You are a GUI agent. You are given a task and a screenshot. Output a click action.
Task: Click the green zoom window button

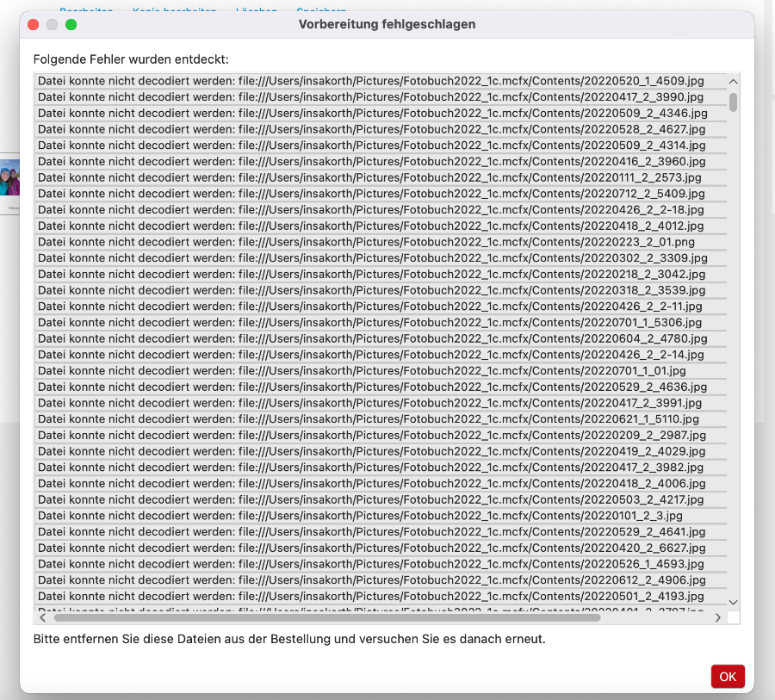(71, 25)
